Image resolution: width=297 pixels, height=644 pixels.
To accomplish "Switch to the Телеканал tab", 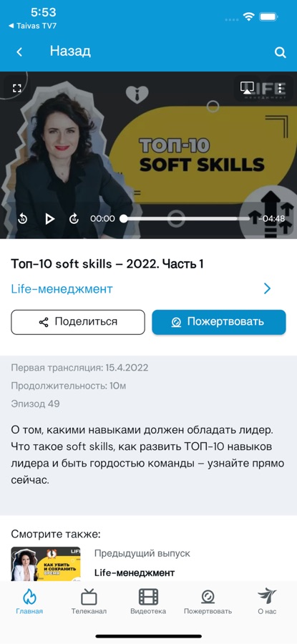I will (x=89, y=601).
